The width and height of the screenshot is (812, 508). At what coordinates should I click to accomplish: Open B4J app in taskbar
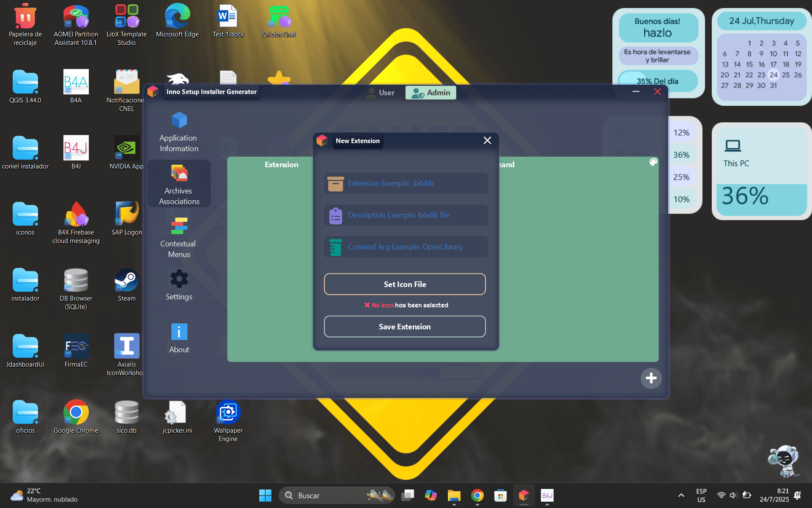547,495
